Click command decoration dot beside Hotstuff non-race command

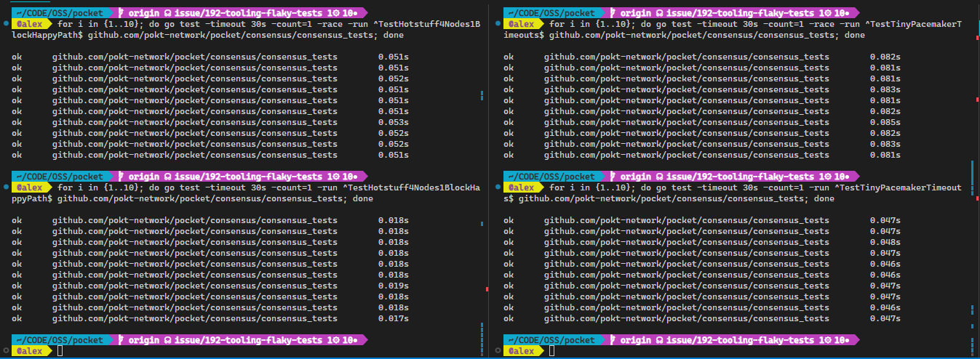(x=6, y=187)
